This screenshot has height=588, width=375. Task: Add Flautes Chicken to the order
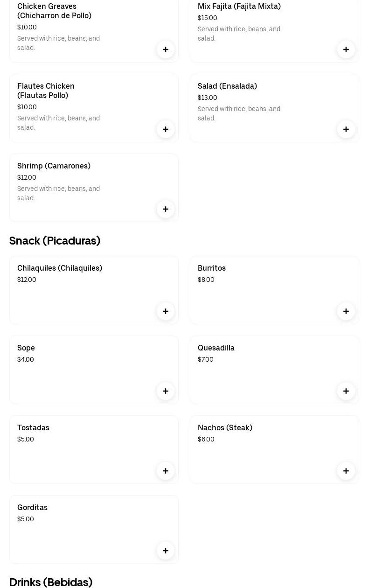[x=166, y=129]
